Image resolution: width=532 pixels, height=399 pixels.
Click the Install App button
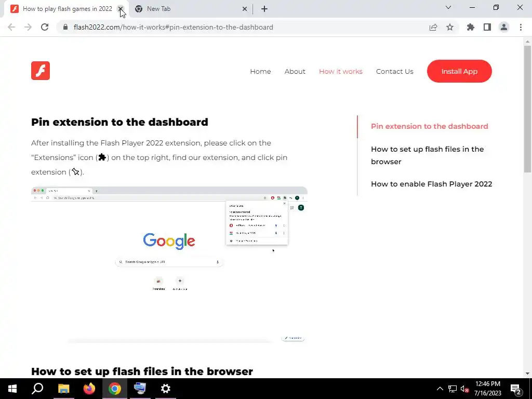click(459, 71)
